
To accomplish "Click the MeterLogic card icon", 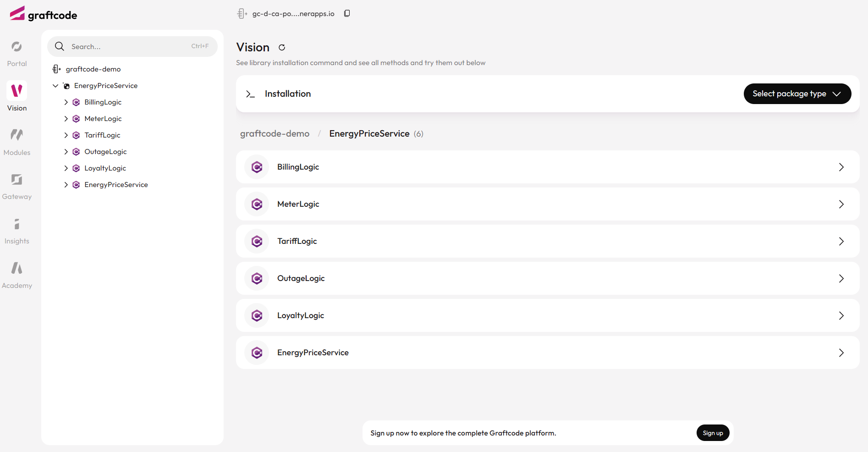I will [x=257, y=204].
